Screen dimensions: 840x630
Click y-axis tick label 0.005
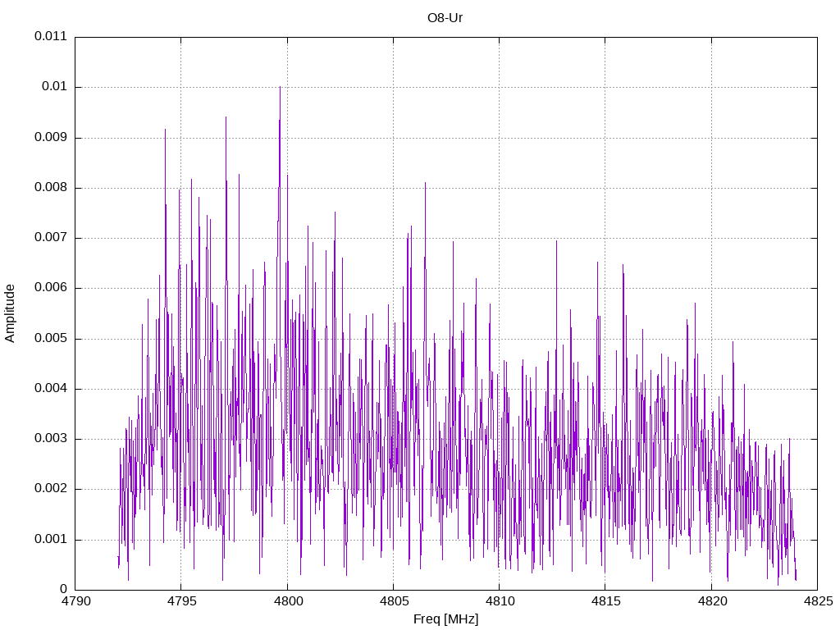point(51,338)
